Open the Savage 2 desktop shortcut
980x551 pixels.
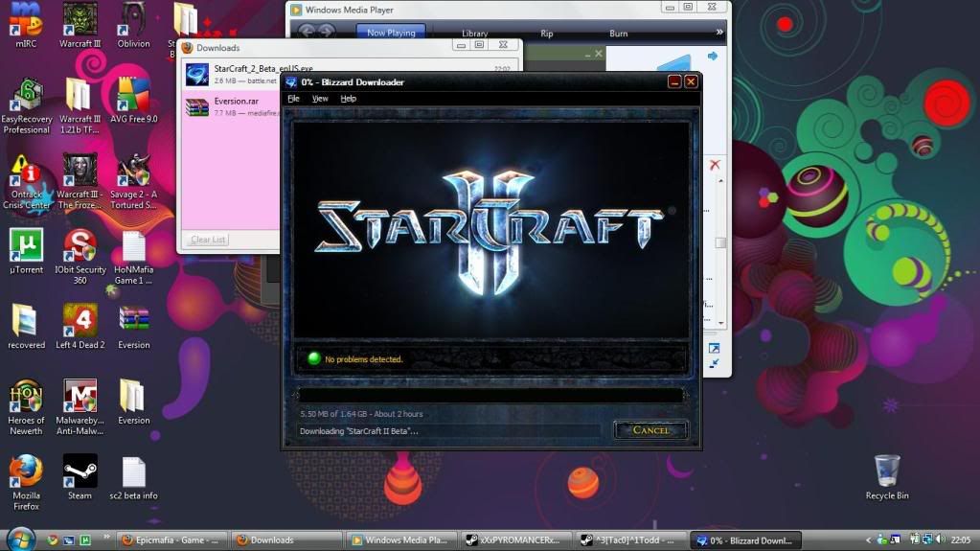click(133, 182)
